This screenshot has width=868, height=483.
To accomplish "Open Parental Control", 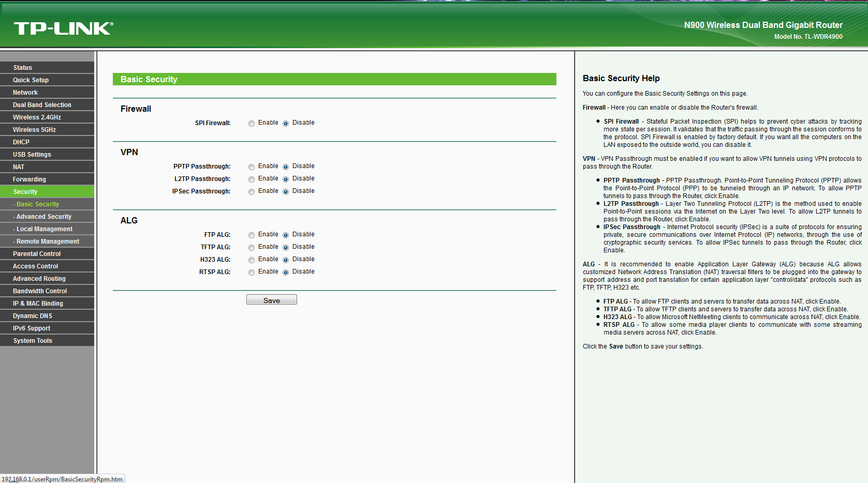I will [x=47, y=254].
